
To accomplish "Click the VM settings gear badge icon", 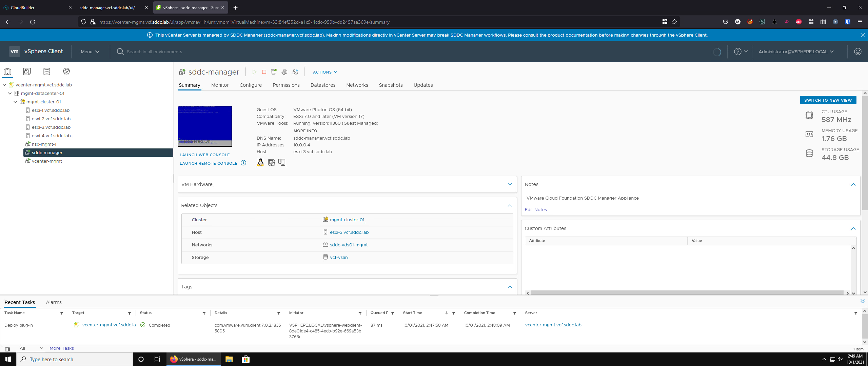I will point(271,163).
